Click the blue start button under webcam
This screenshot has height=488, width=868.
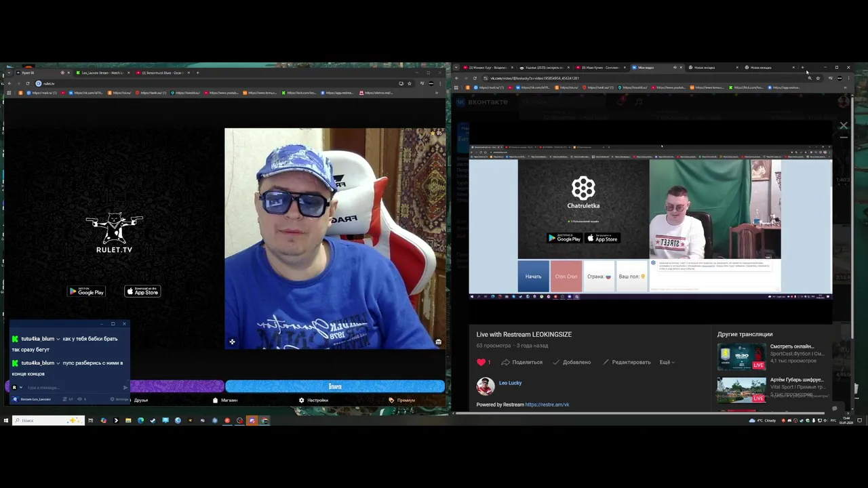pos(335,386)
